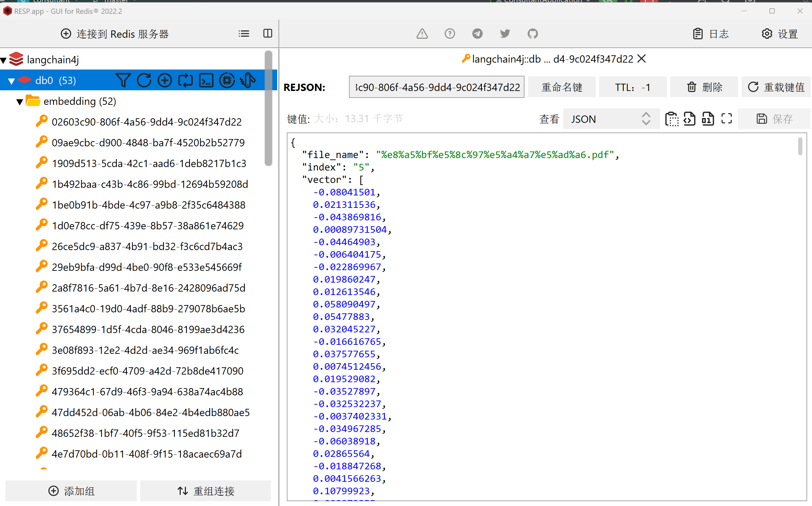
Task: Click the 删除 delete key button
Action: [704, 87]
